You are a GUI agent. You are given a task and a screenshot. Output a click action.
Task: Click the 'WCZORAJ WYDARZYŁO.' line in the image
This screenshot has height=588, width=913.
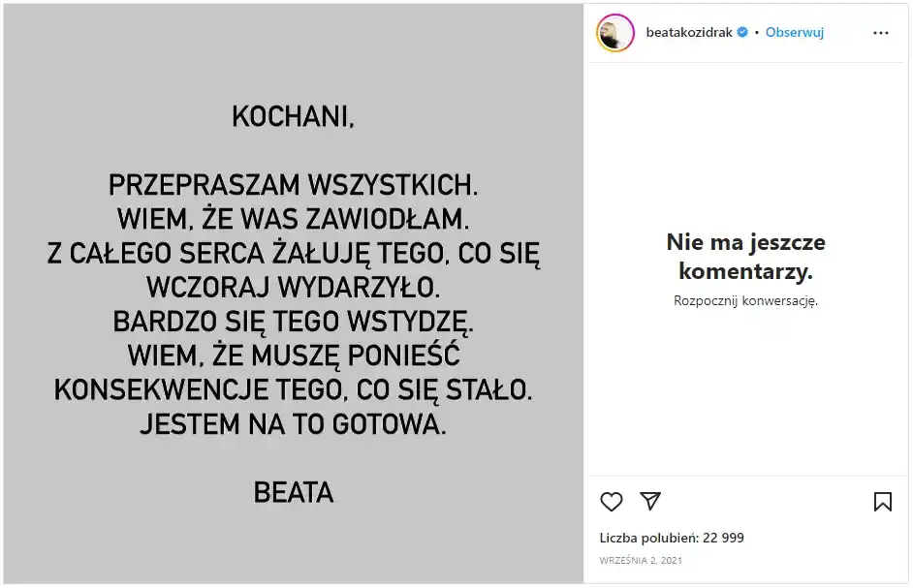[x=293, y=288]
